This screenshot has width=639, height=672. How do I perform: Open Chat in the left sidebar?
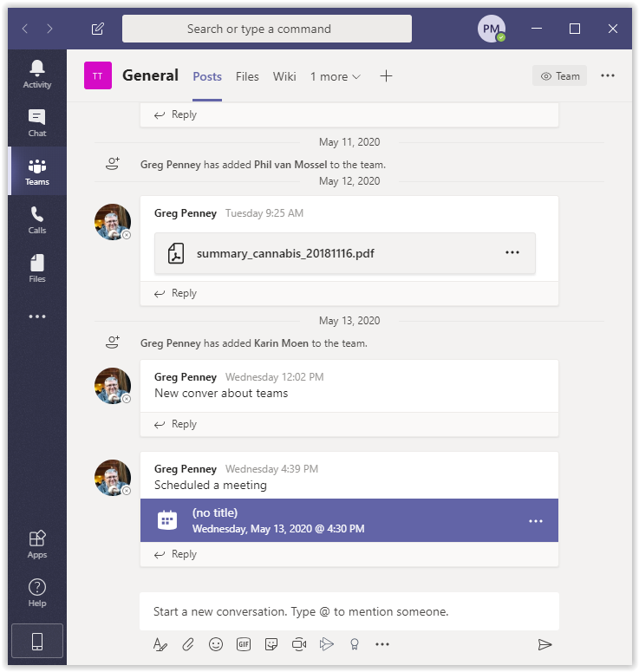point(37,122)
